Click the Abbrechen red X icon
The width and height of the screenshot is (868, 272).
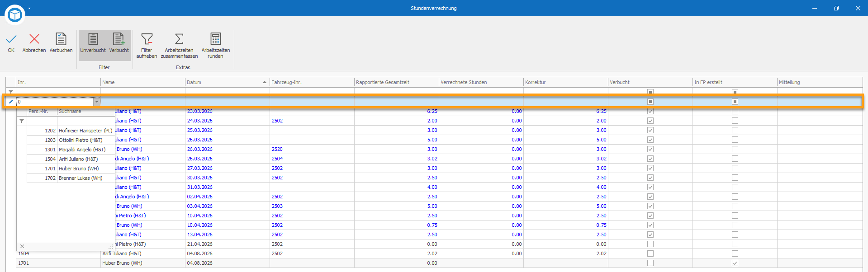point(34,39)
